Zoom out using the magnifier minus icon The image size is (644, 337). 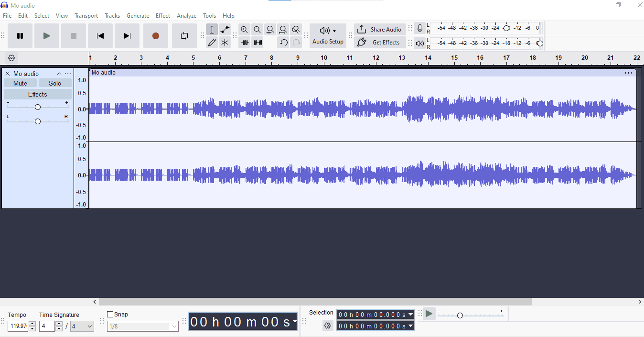click(x=258, y=30)
